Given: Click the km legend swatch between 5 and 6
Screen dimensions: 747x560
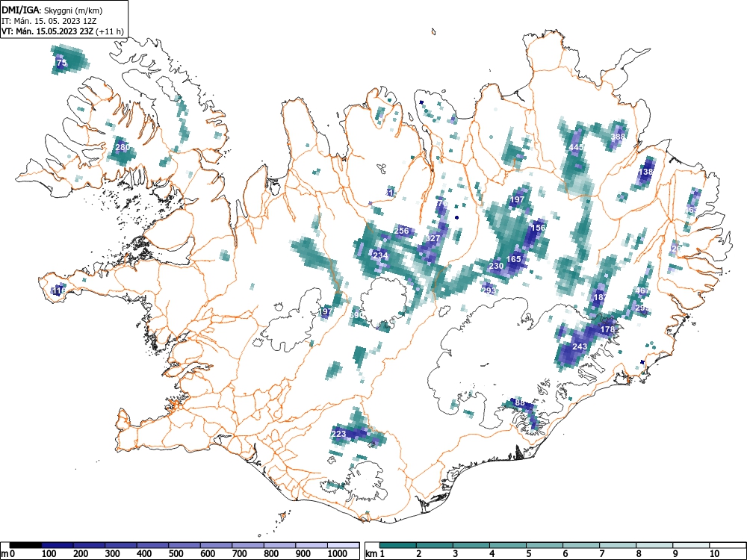Looking at the screenshot, I should pos(545,545).
